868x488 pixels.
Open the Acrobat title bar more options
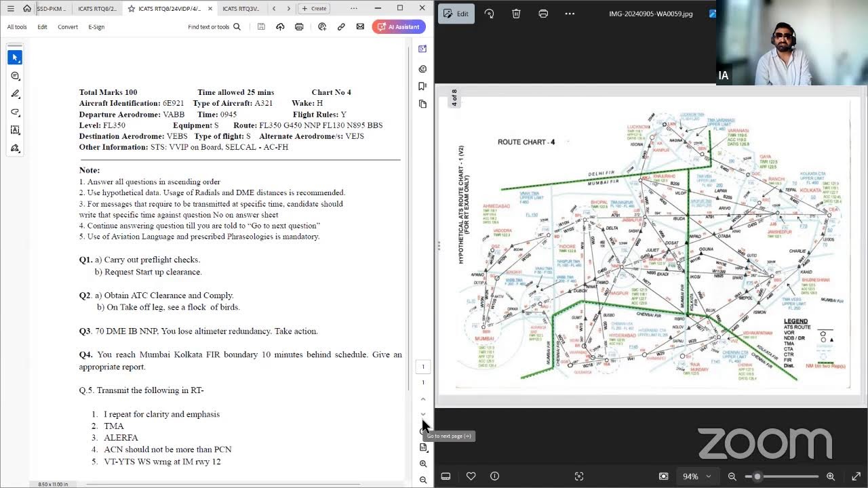(x=354, y=8)
